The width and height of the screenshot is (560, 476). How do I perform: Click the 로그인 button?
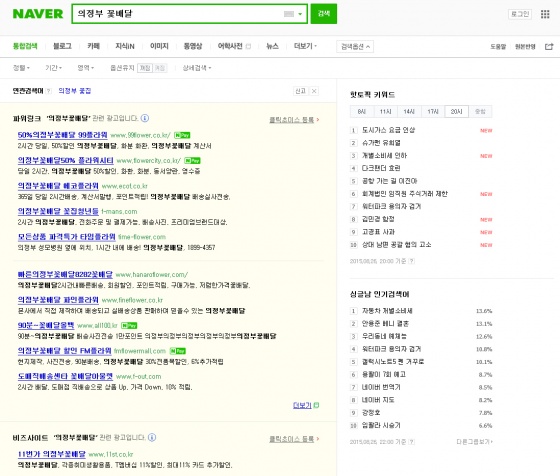click(520, 14)
